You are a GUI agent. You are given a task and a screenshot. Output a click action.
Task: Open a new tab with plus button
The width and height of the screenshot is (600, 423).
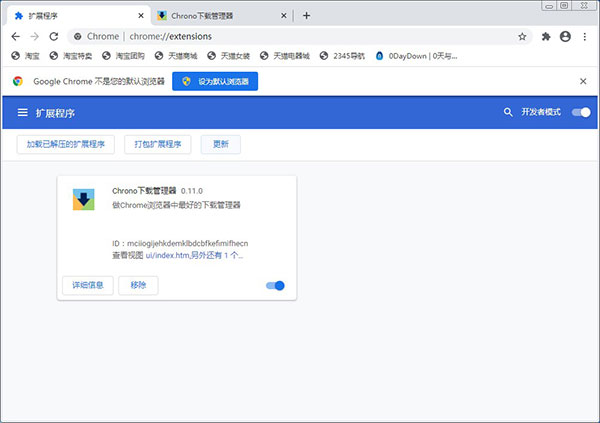(x=306, y=15)
